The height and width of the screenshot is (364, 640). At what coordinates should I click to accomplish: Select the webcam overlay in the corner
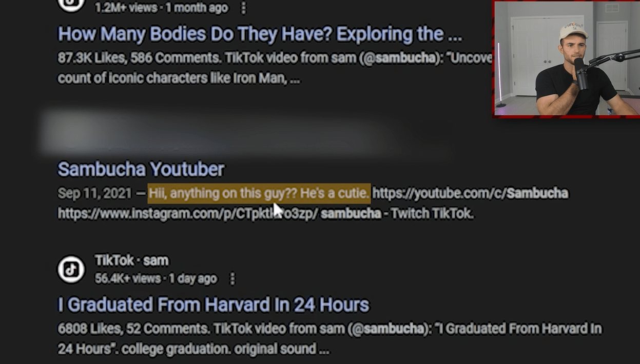[x=566, y=58]
